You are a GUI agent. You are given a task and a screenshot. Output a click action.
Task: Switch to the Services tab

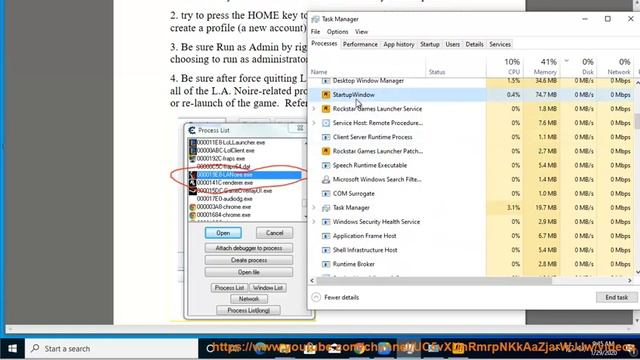click(500, 44)
